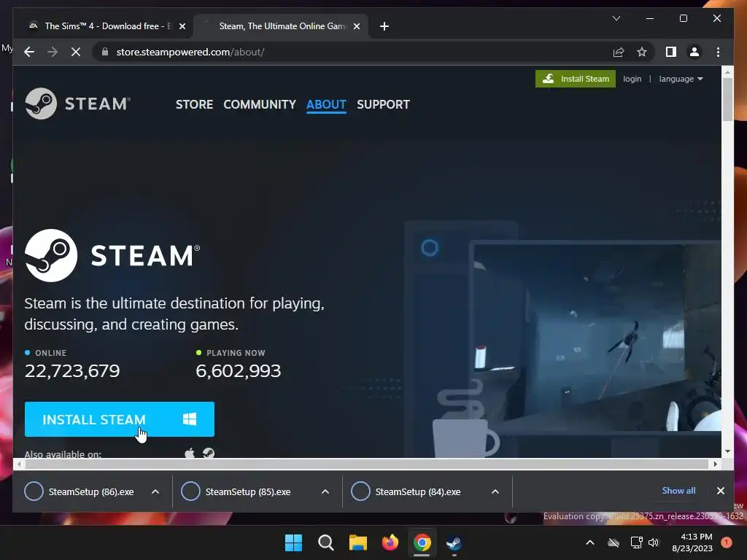
Task: Click the Apple macOS download icon
Action: [x=190, y=453]
